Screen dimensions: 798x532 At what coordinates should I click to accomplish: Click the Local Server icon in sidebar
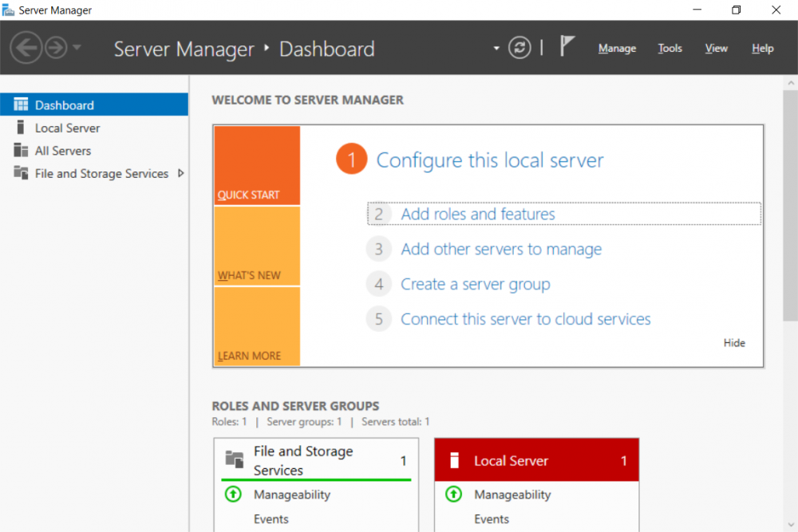pyautogui.click(x=21, y=127)
